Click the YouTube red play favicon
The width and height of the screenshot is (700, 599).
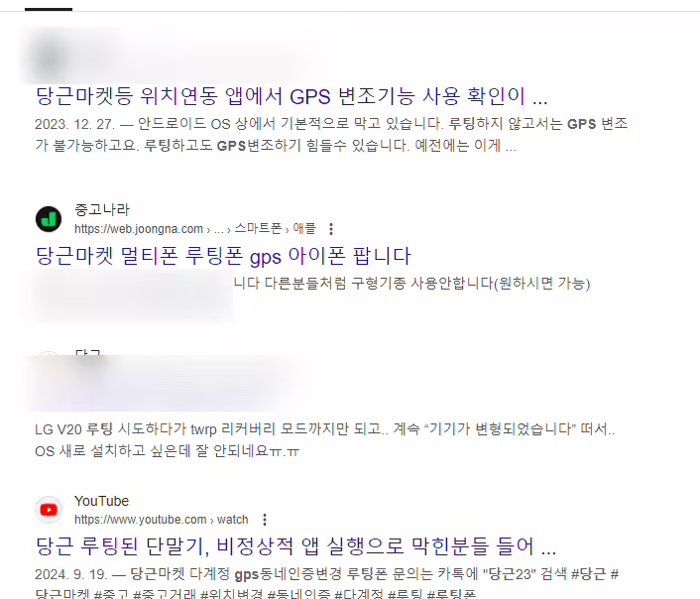coord(49,510)
